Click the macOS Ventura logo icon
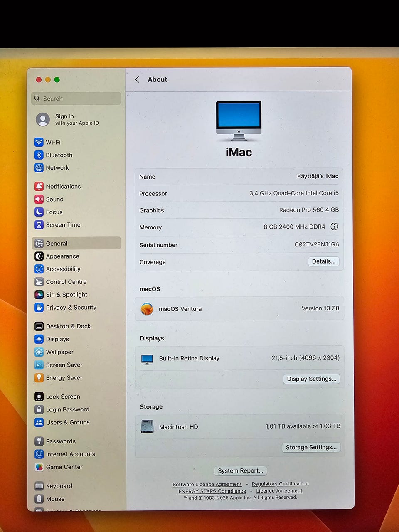The height and width of the screenshot is (532, 399). (x=147, y=309)
